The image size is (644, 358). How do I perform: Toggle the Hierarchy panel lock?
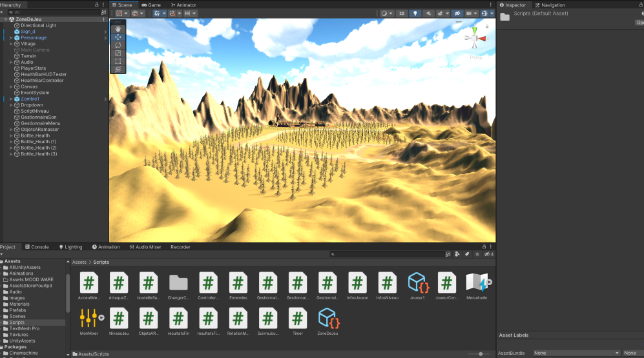[x=97, y=5]
